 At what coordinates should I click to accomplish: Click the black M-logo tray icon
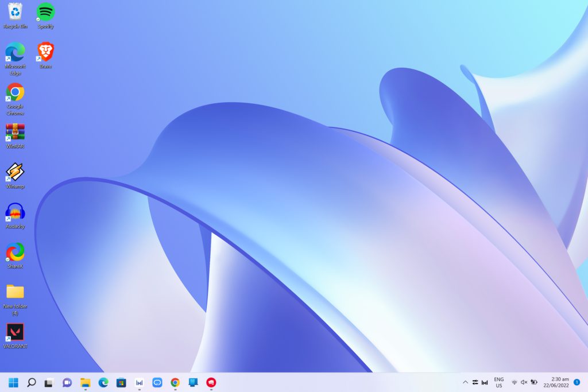[485, 382]
